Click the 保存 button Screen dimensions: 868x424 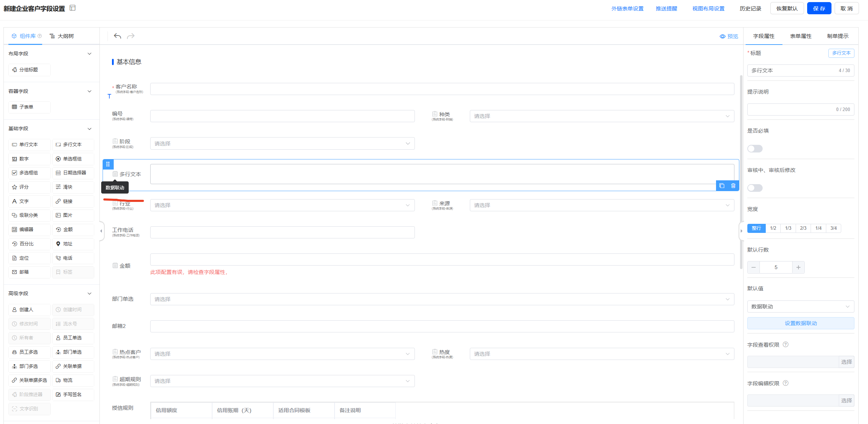tap(819, 9)
